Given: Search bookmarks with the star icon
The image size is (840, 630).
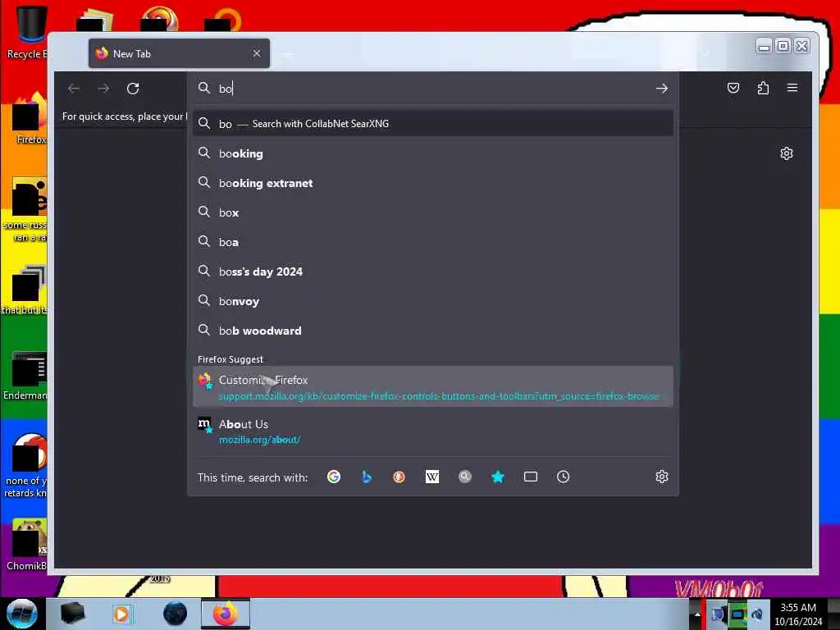Looking at the screenshot, I should click(498, 477).
